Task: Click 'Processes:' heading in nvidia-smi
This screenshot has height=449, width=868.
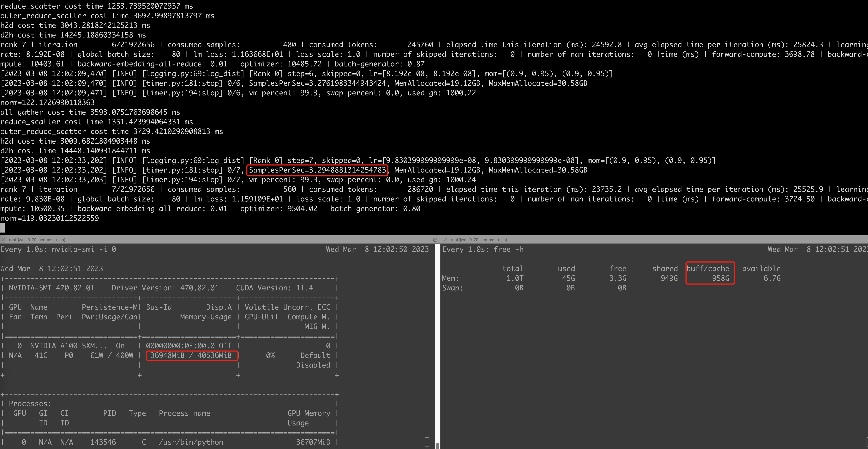Action: (x=30, y=404)
